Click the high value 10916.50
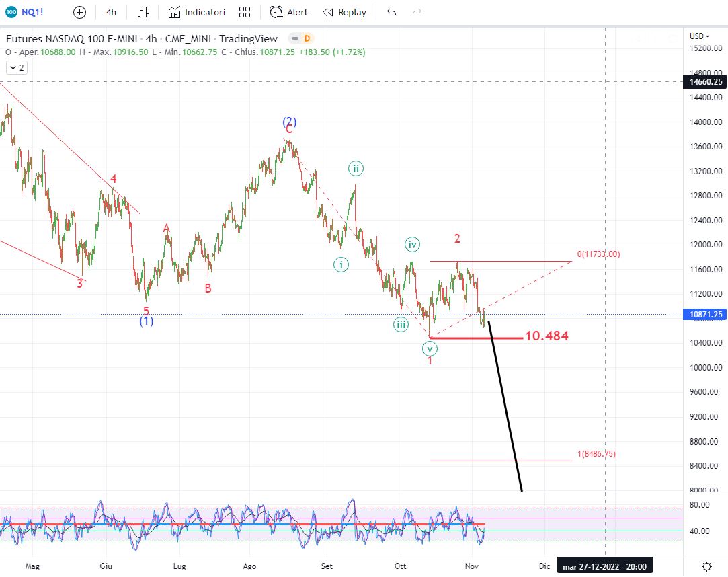 (130, 52)
